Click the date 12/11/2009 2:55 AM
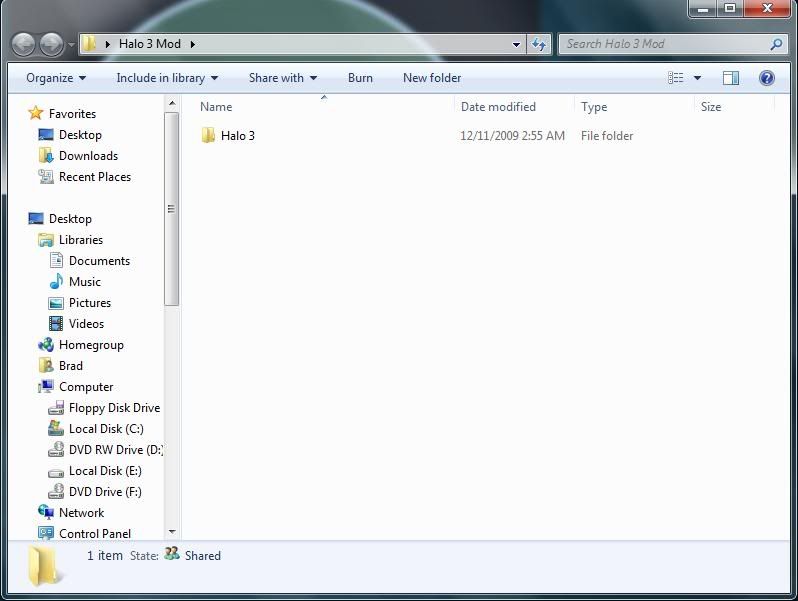798x601 pixels. pyautogui.click(x=512, y=136)
